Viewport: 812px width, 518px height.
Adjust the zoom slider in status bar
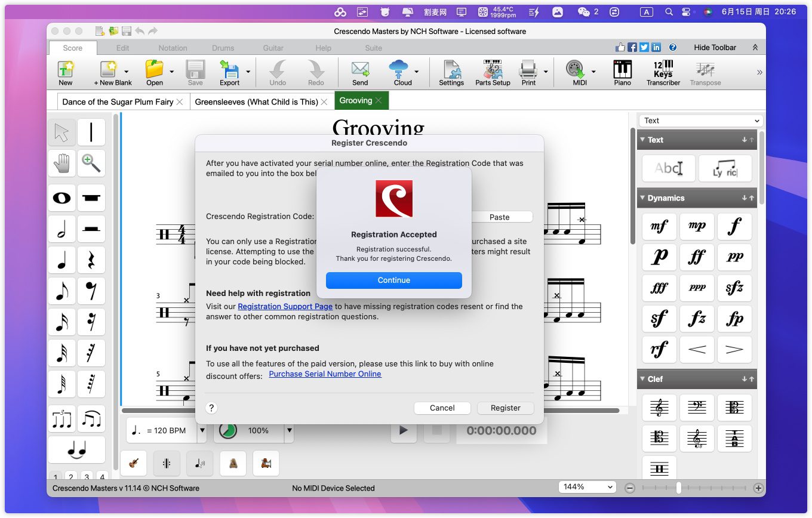(679, 488)
